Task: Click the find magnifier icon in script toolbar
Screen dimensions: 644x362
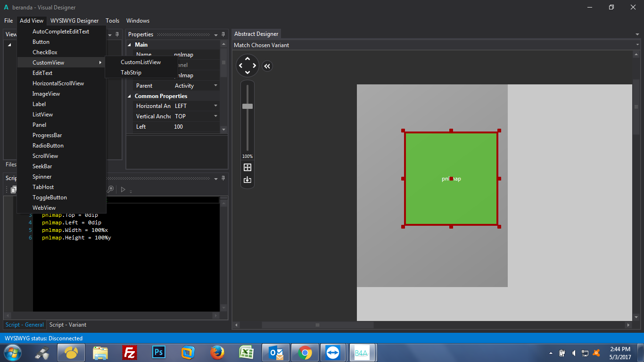Action: (110, 189)
